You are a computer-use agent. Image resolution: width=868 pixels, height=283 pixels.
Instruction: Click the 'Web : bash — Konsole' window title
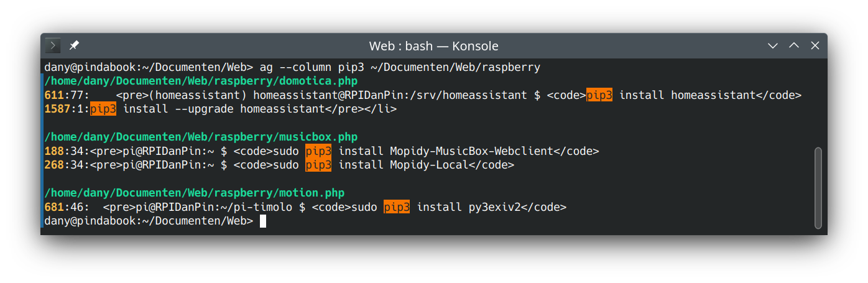pos(433,46)
